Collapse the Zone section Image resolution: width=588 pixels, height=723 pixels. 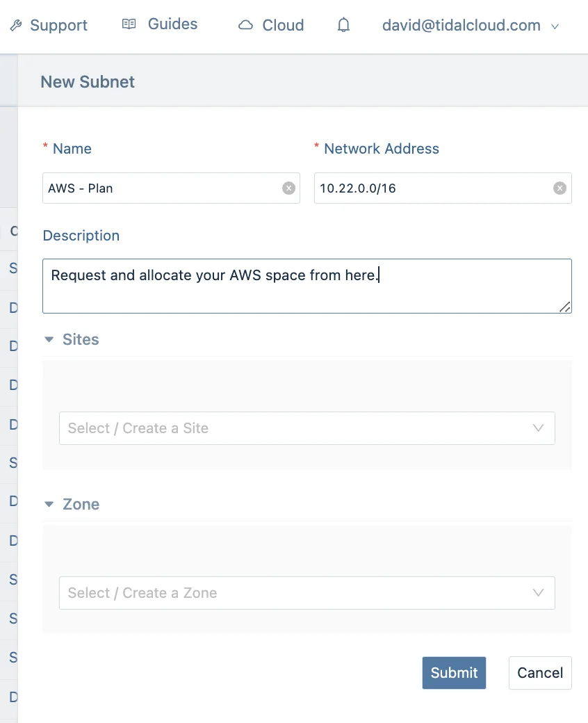[49, 504]
